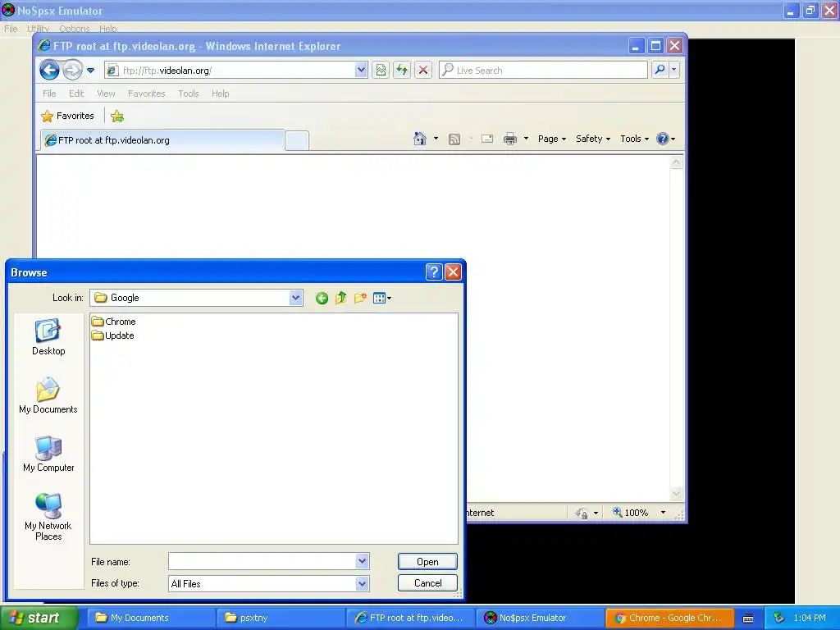Click the Live Search magnifier button
The width and height of the screenshot is (840, 630).
660,70
